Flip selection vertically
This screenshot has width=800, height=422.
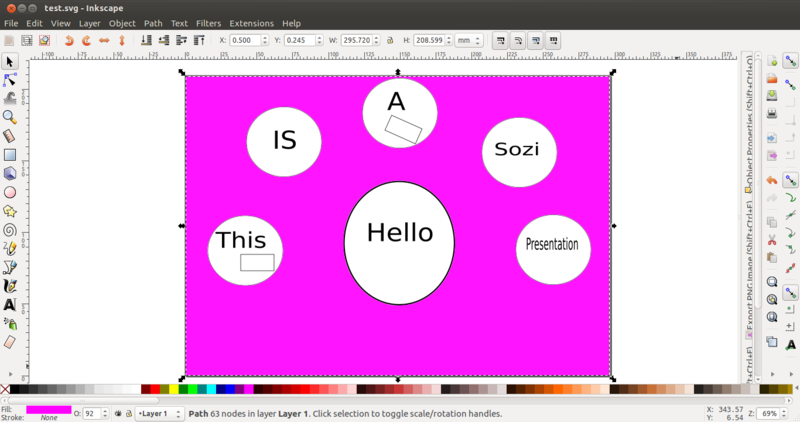[121, 40]
